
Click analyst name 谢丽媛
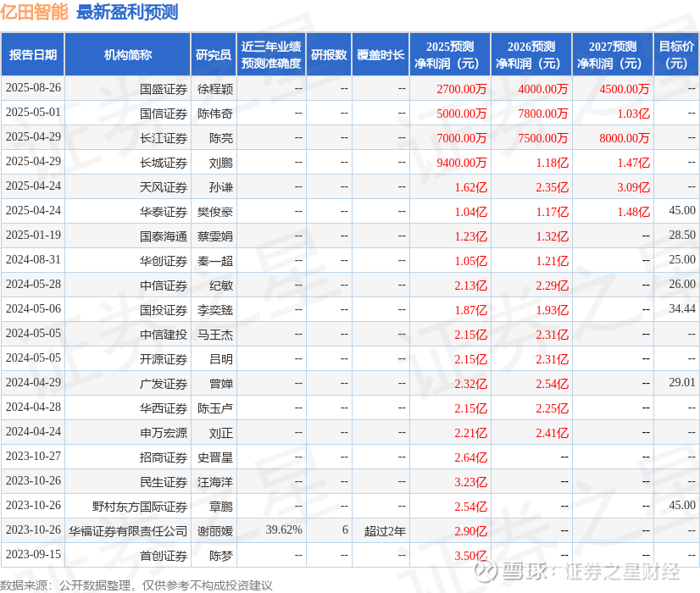[x=215, y=531]
